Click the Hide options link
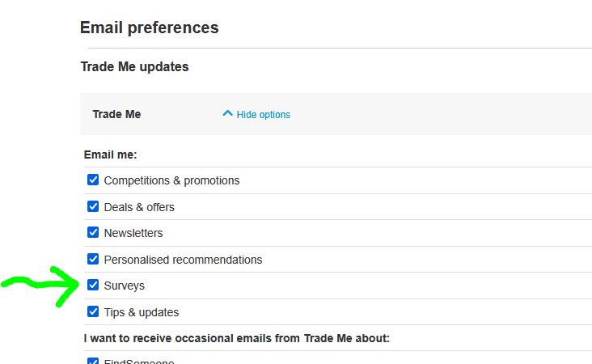This screenshot has height=364, width=592. (263, 115)
